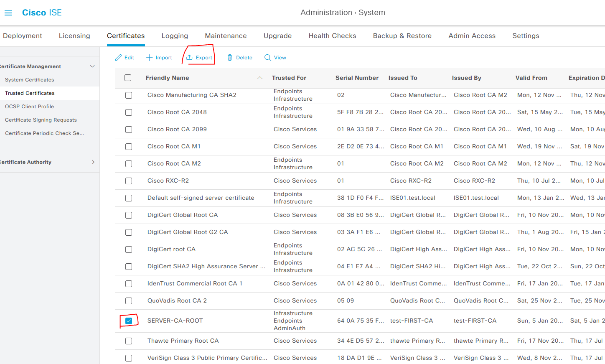Open the Maintenance tab

(226, 36)
